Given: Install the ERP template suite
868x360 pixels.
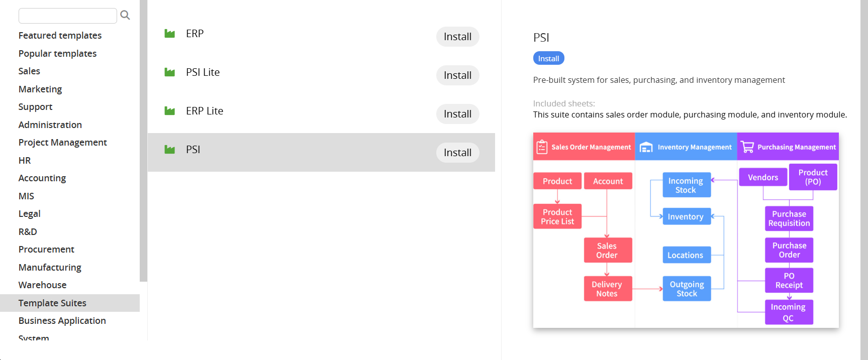Looking at the screenshot, I should coord(457,37).
